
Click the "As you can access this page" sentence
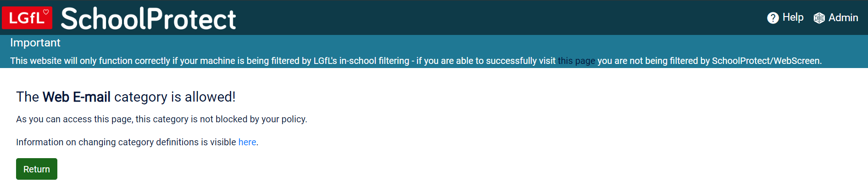click(73, 119)
